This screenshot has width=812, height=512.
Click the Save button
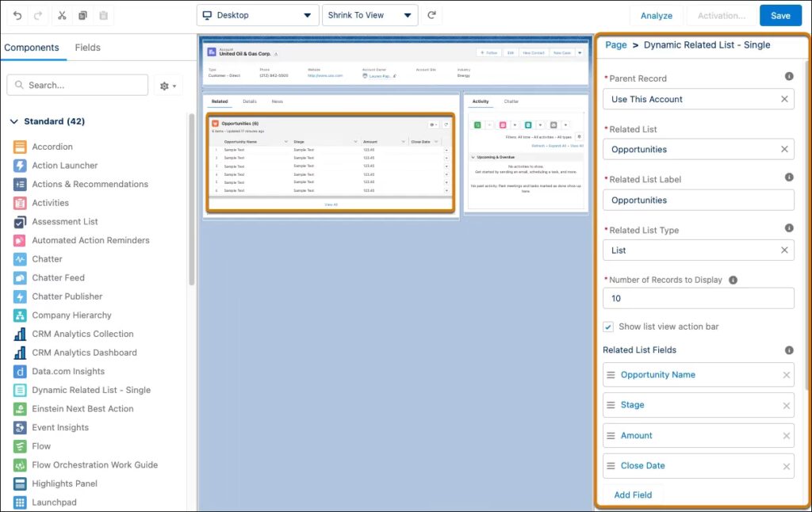click(779, 15)
